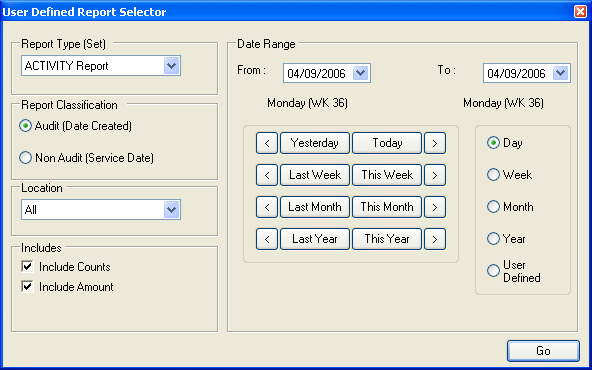Close the User Defined Report Selector window
Screen dimensions: 592x370
580,12
